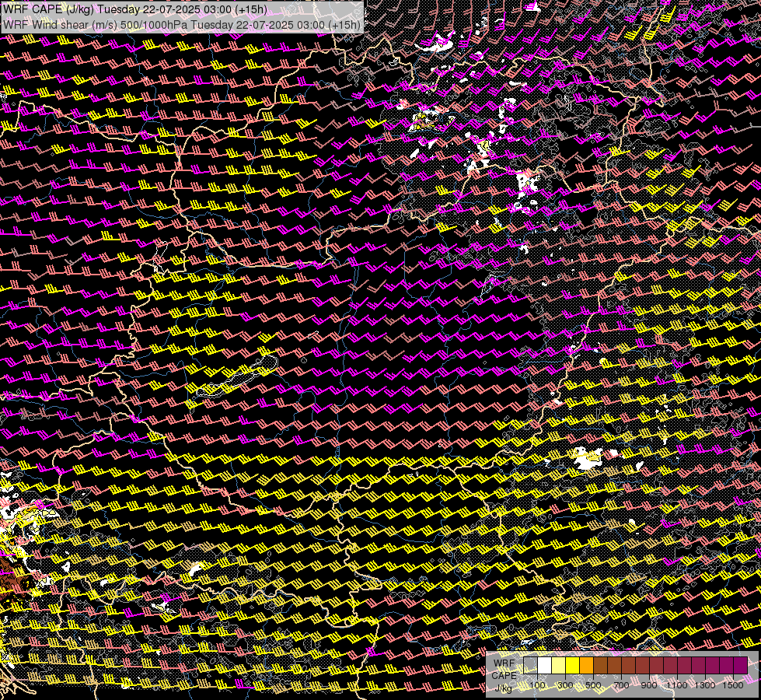Click the legend value 1100
Image resolution: width=761 pixels, height=700 pixels.
click(x=677, y=685)
